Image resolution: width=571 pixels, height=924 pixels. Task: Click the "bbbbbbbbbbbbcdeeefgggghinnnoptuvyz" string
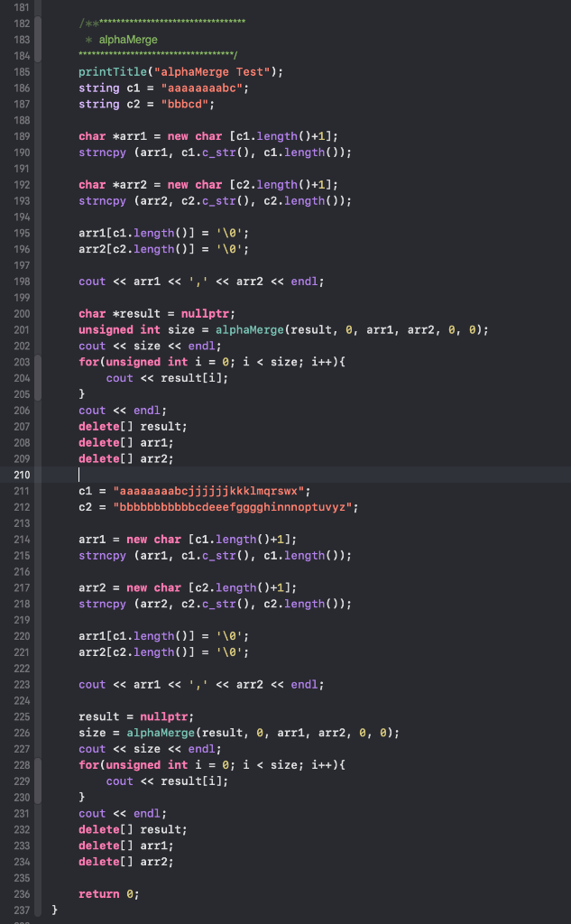233,507
